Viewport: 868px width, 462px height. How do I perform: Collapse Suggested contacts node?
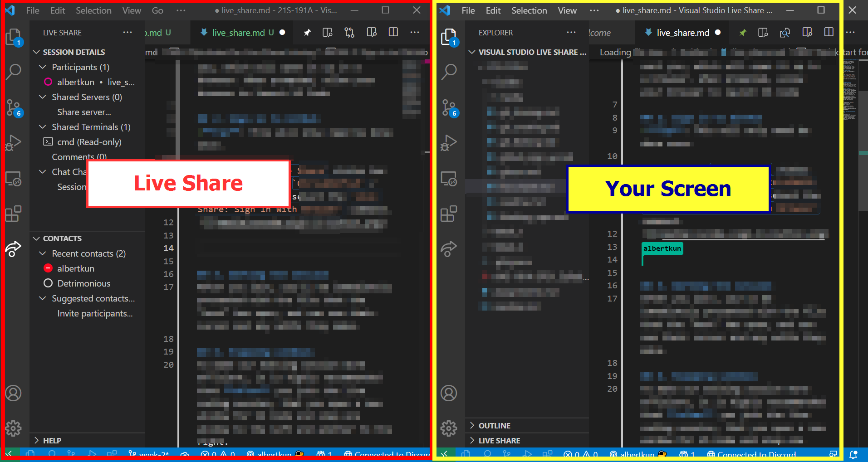tap(43, 298)
